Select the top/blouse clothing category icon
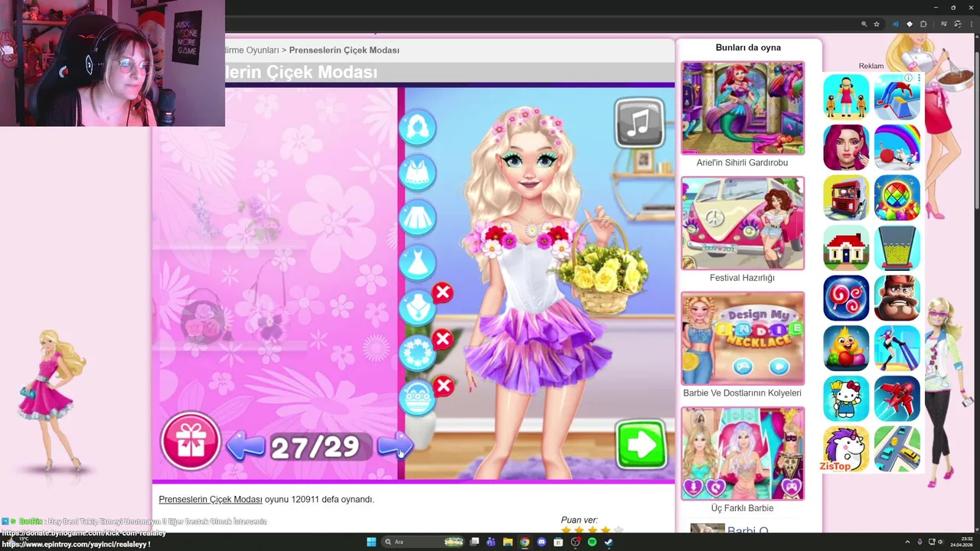This screenshot has height=551, width=980. click(417, 172)
